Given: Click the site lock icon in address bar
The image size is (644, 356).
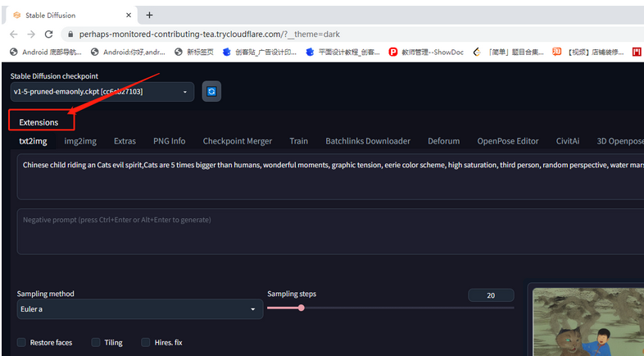Looking at the screenshot, I should click(70, 34).
